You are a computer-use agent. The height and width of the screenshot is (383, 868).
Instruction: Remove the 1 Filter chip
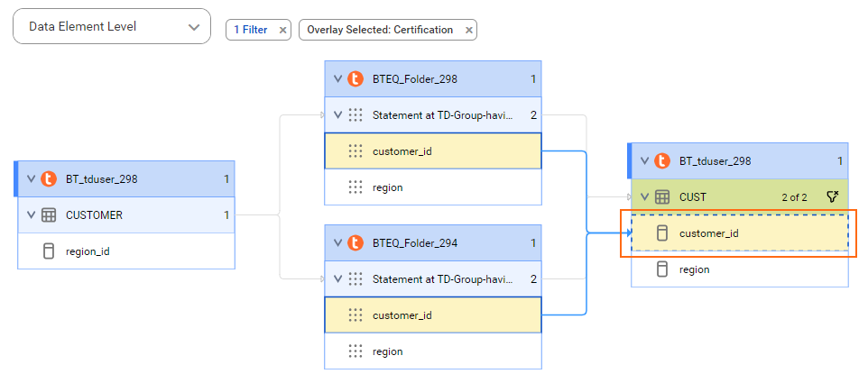point(282,31)
